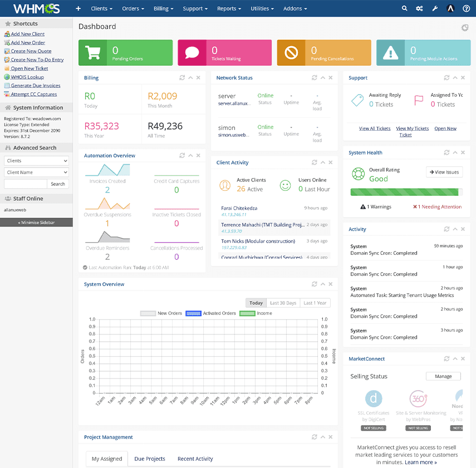The width and height of the screenshot is (476, 468).
Task: Click the gear icon beside the Dashboard title
Action: click(465, 27)
